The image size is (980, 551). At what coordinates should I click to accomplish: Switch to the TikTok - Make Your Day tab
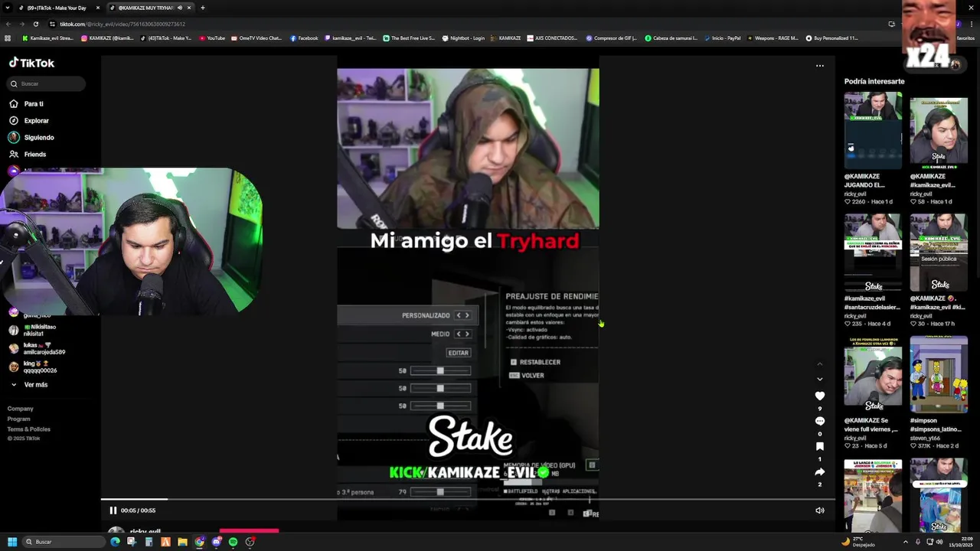click(x=59, y=8)
